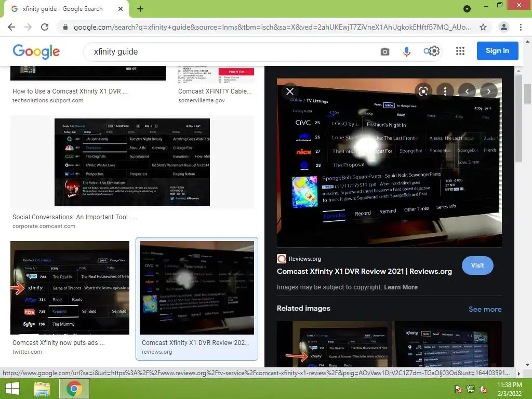This screenshot has width=532, height=399.
Task: Search by image with the camera icon
Action: click(385, 51)
